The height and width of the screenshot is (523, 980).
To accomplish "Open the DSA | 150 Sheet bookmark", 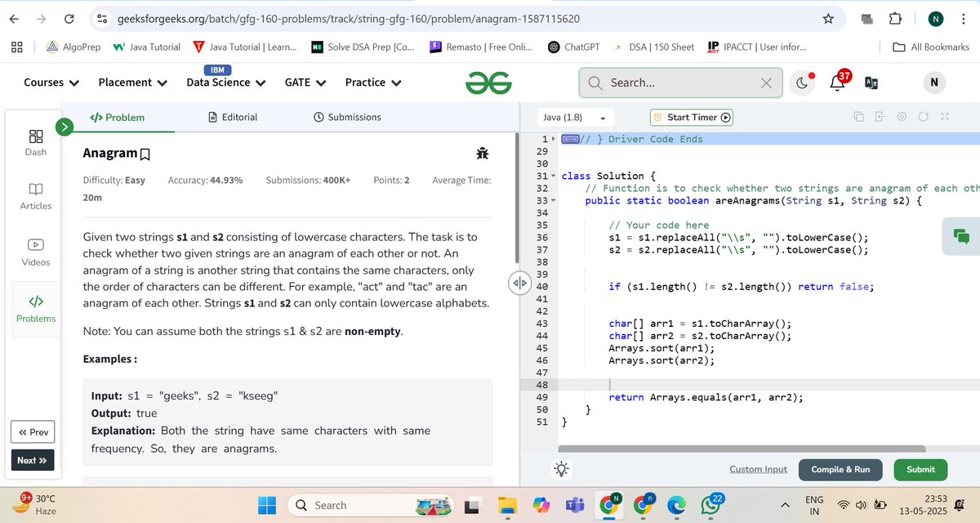I will [653, 47].
